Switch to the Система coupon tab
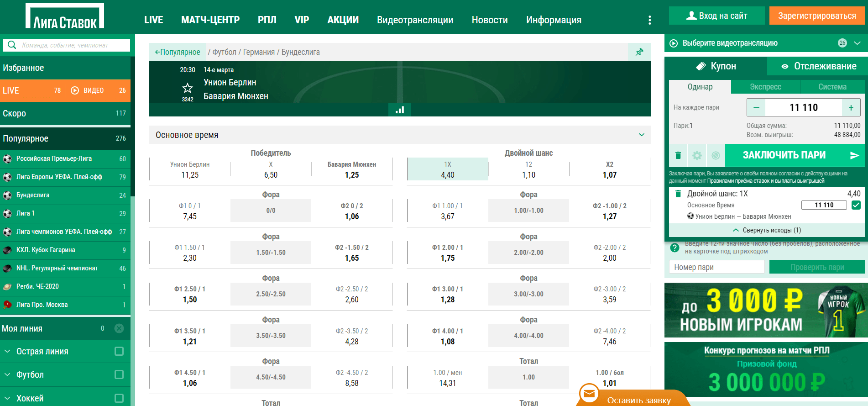The height and width of the screenshot is (406, 868). (832, 87)
